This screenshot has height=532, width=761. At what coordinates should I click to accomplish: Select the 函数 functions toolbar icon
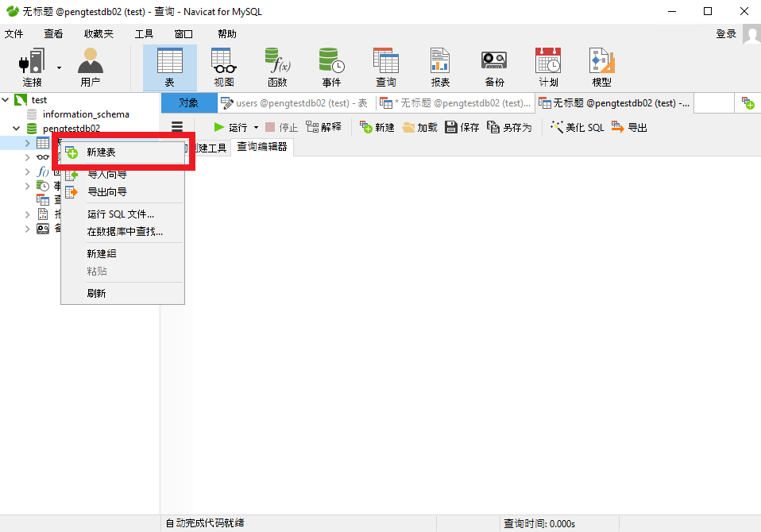point(277,67)
